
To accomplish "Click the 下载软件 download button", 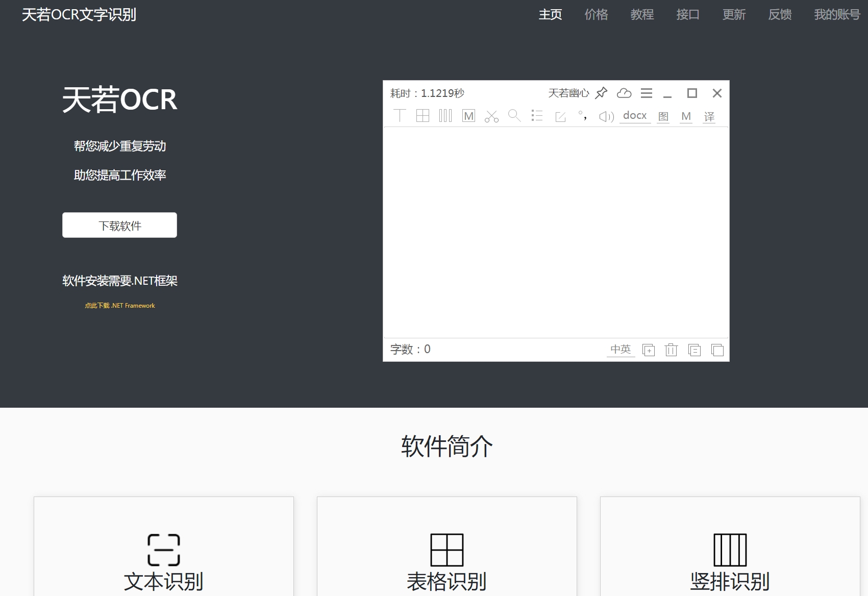I will tap(120, 225).
